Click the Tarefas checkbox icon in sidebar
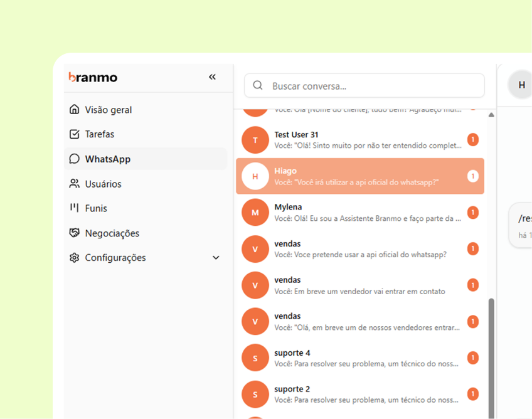This screenshot has height=419, width=532. (x=75, y=134)
